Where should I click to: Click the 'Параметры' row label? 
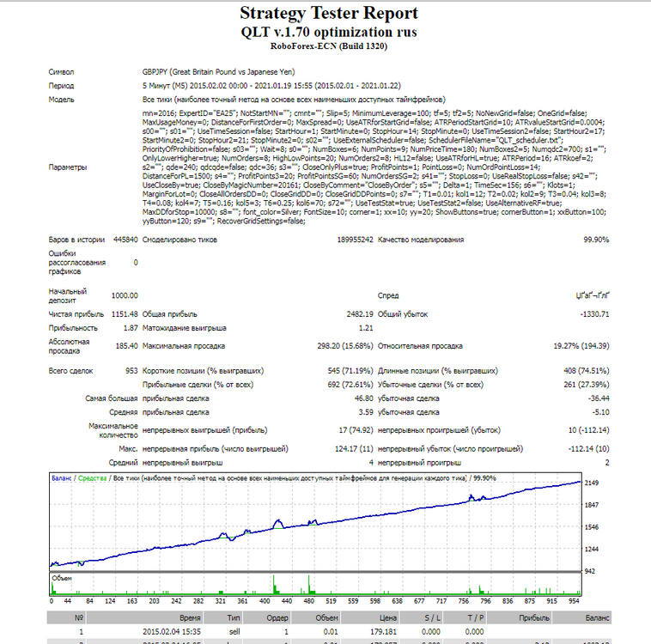tap(68, 167)
